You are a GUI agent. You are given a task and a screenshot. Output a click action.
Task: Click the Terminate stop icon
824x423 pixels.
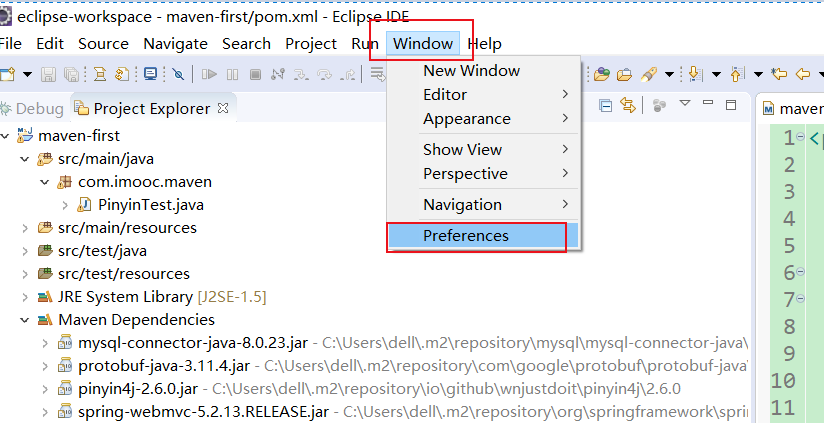pyautogui.click(x=255, y=74)
